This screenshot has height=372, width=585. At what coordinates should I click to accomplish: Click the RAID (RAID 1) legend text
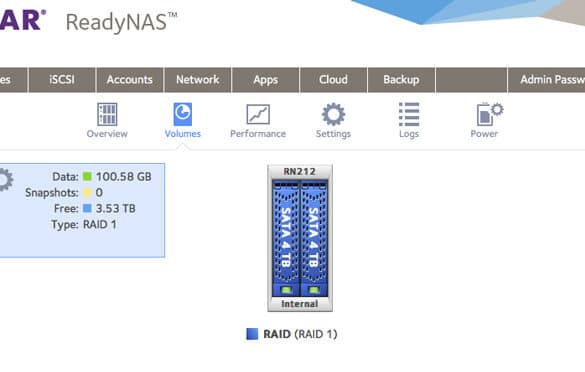(300, 334)
